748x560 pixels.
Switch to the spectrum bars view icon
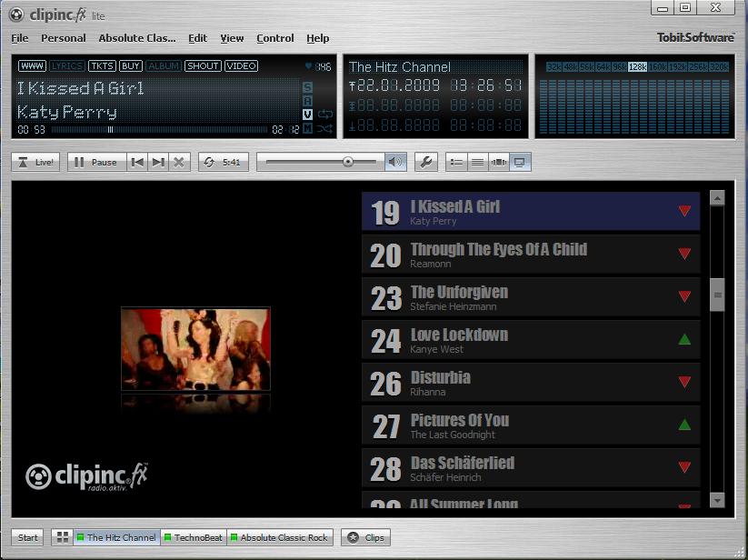[x=498, y=162]
